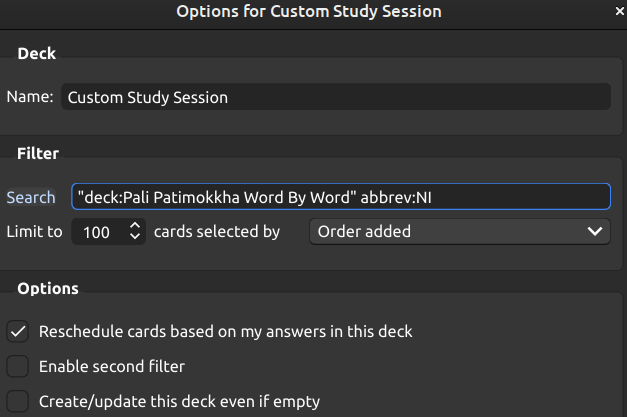Click the Search filter text box
627x417 pixels.
[340, 197]
